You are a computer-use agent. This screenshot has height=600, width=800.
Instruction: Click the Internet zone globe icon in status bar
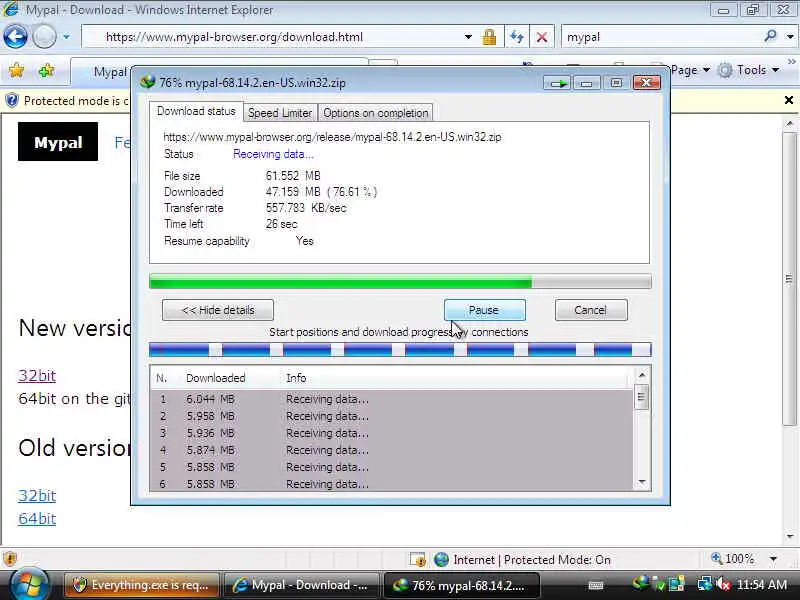click(x=441, y=560)
